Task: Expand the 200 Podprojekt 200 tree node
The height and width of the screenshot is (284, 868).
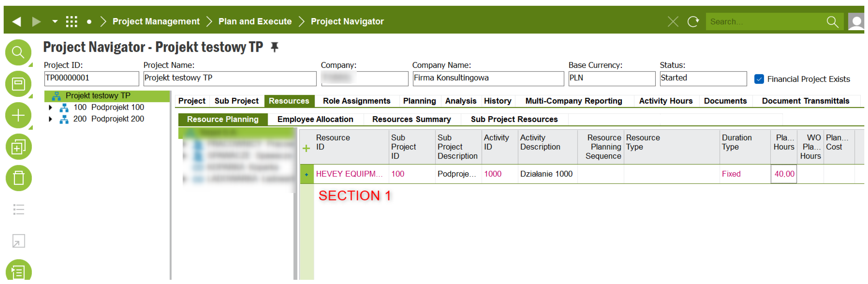Action: coord(50,119)
